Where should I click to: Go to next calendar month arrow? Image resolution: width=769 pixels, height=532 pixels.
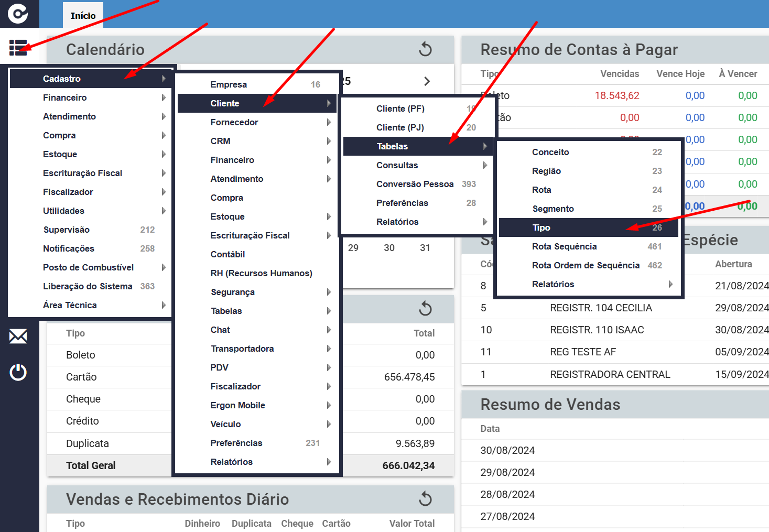(x=427, y=81)
